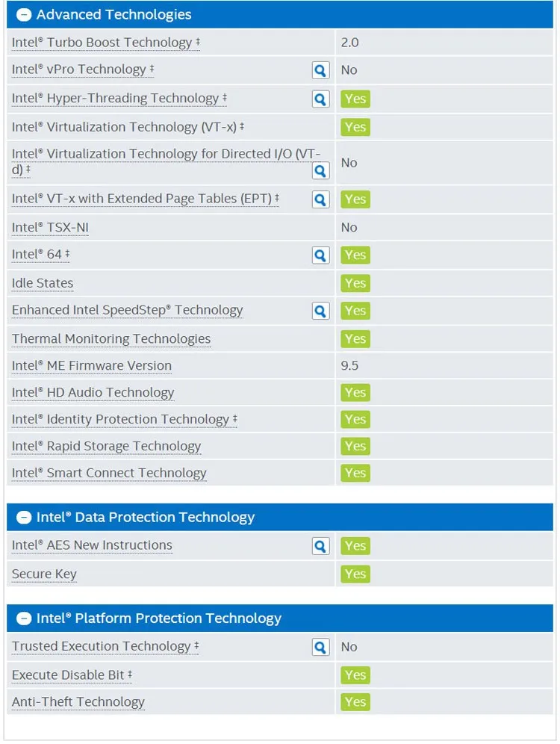Click the magnifier beside Hyper-Threading Technology
Image resolution: width=560 pixels, height=744 pixels.
point(320,99)
